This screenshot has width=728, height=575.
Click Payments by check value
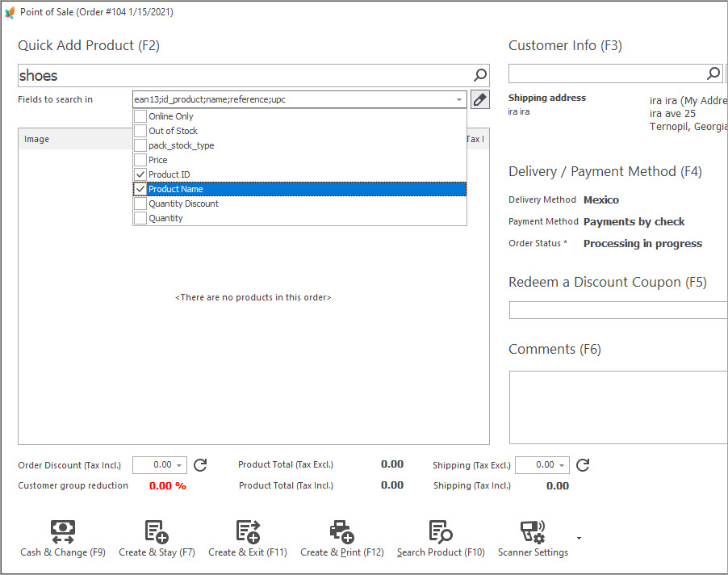pos(634,221)
